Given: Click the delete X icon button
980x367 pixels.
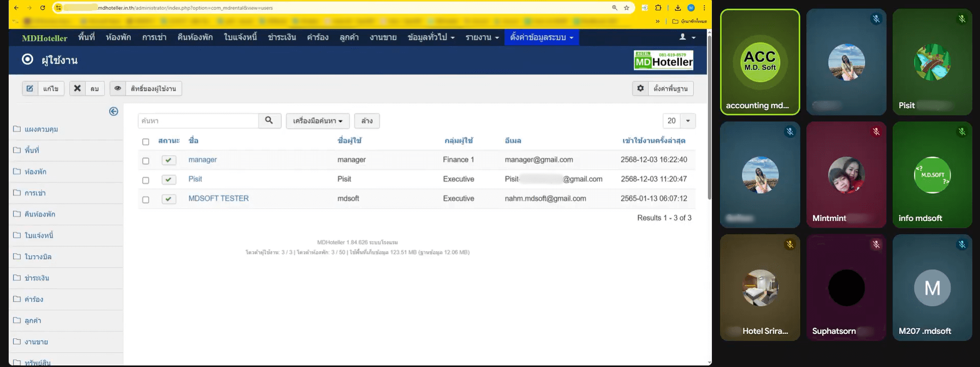Looking at the screenshot, I should coord(77,88).
